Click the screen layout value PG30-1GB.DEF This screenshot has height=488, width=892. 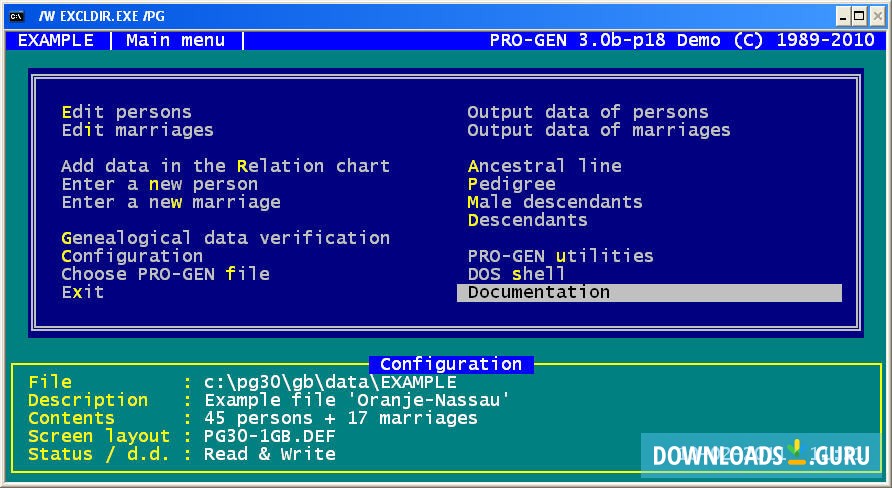point(270,437)
